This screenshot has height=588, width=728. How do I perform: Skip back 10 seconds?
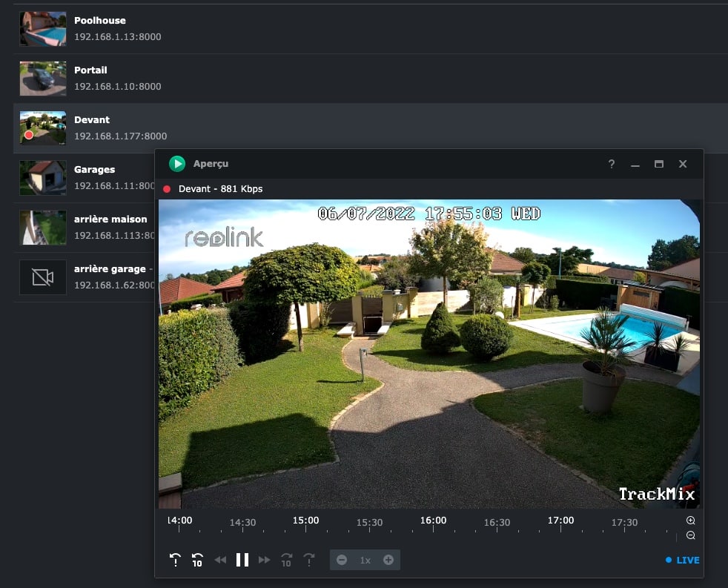pyautogui.click(x=197, y=560)
